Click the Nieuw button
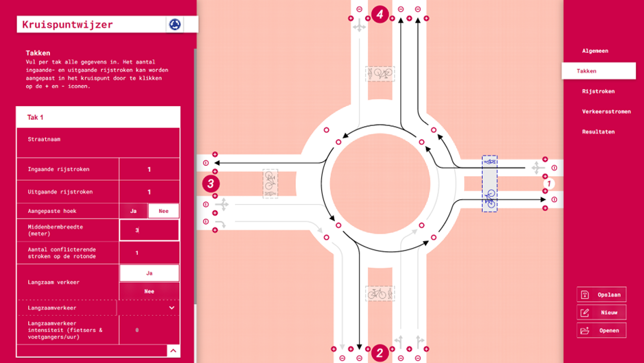Viewport: 644px width, 363px height. (602, 312)
